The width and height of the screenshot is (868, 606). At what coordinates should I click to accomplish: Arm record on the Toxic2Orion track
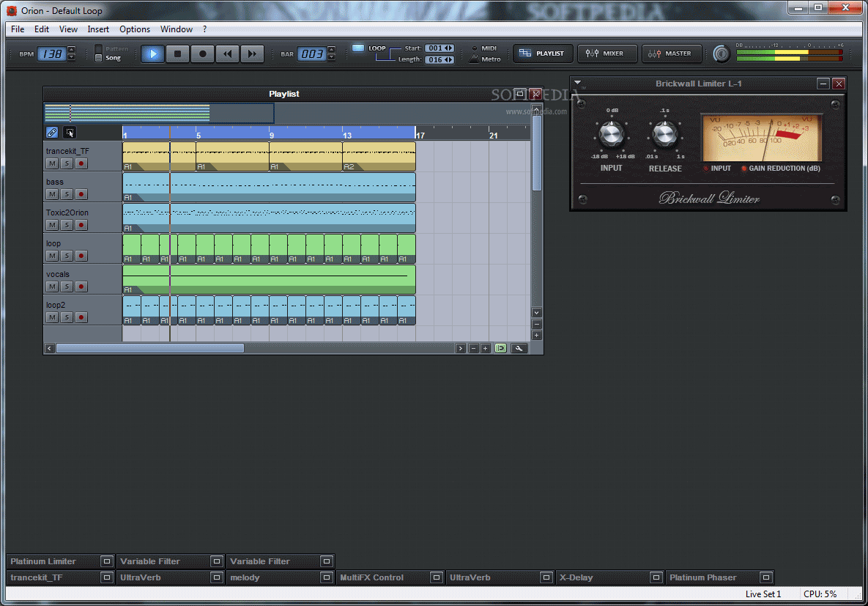pyautogui.click(x=81, y=225)
